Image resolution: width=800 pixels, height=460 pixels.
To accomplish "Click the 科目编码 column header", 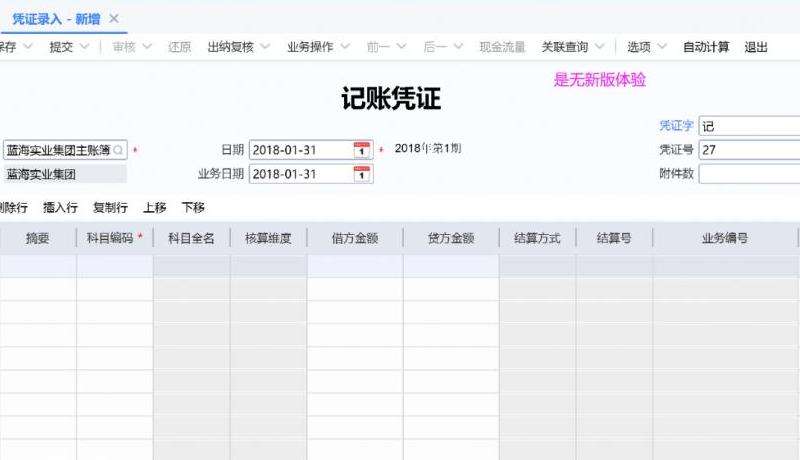I will [112, 239].
